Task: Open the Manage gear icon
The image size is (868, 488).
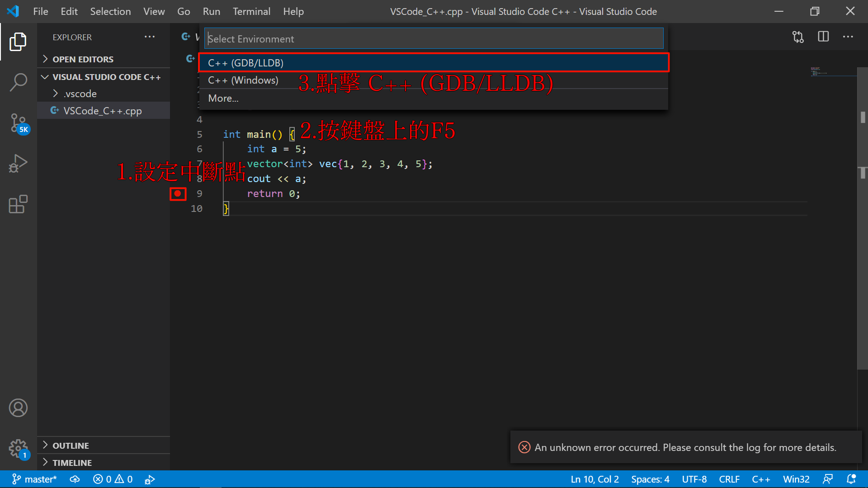Action: pos(18,449)
